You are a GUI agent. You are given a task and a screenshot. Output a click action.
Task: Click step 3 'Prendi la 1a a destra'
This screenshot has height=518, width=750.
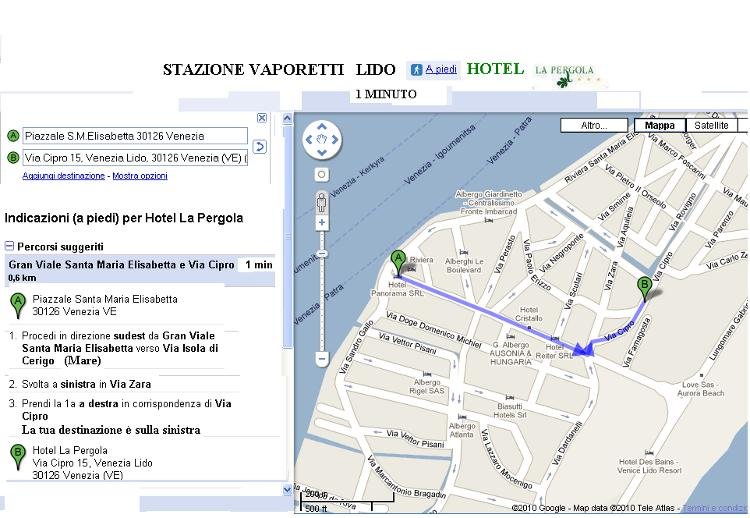point(120,409)
